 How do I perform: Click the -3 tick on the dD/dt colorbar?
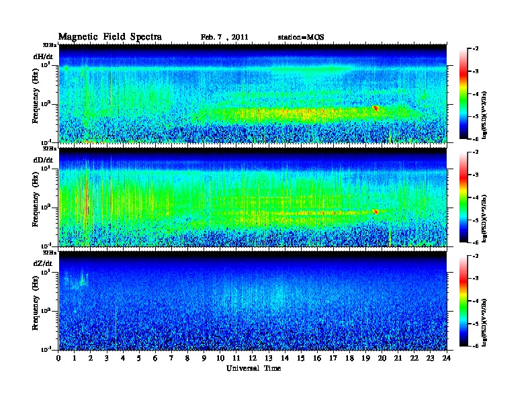click(476, 175)
